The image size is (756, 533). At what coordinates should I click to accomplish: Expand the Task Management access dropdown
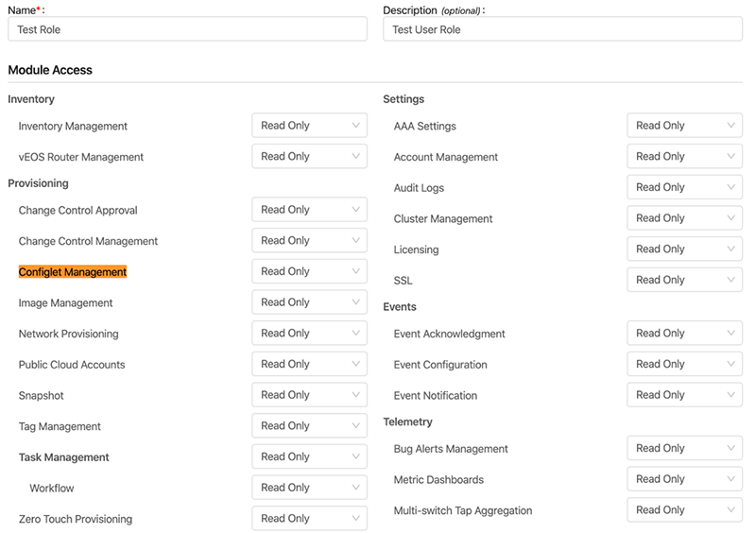309,456
